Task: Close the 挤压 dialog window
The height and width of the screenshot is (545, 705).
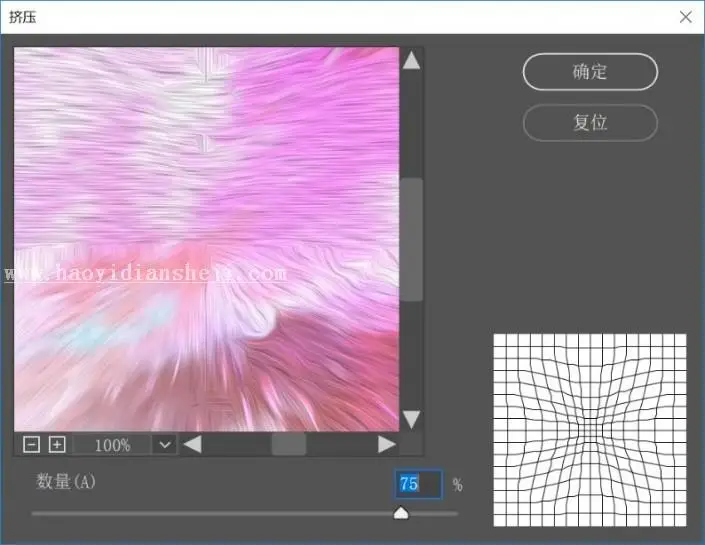Action: (686, 17)
